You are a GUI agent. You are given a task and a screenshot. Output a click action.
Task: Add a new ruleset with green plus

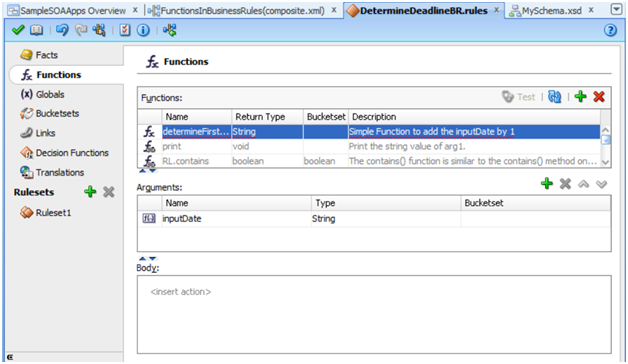90,192
